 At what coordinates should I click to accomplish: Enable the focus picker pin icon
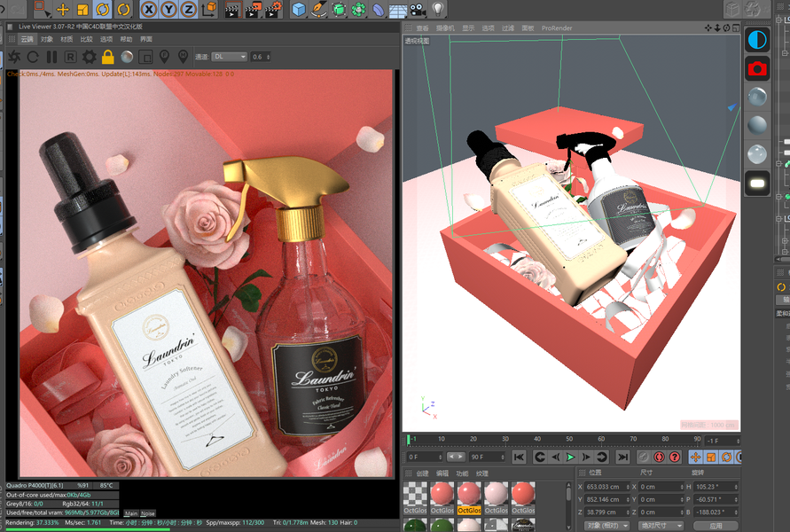[164, 57]
